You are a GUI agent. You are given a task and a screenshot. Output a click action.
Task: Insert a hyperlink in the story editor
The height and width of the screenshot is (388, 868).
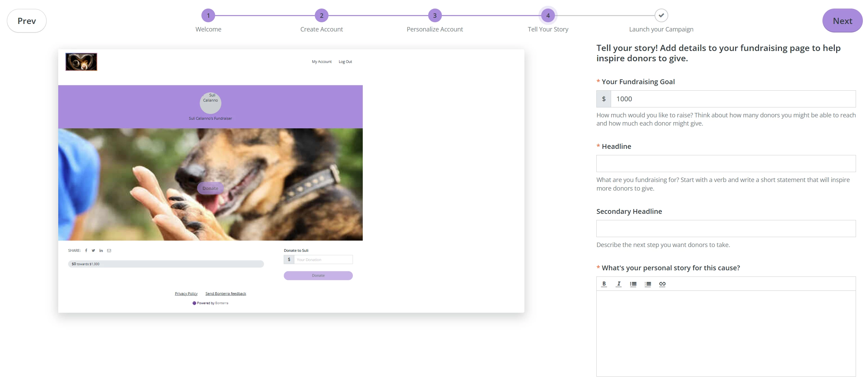pyautogui.click(x=662, y=284)
